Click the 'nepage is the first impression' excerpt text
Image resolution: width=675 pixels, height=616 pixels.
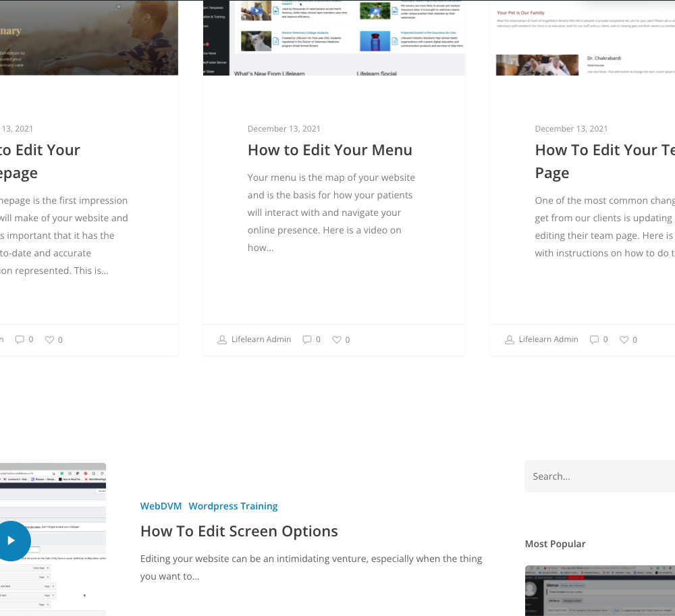[63, 235]
